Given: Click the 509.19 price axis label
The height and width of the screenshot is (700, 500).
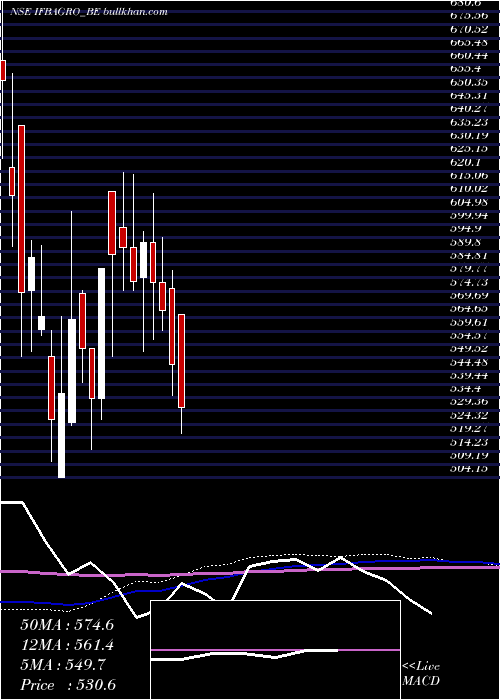Looking at the screenshot, I should coord(468,455).
